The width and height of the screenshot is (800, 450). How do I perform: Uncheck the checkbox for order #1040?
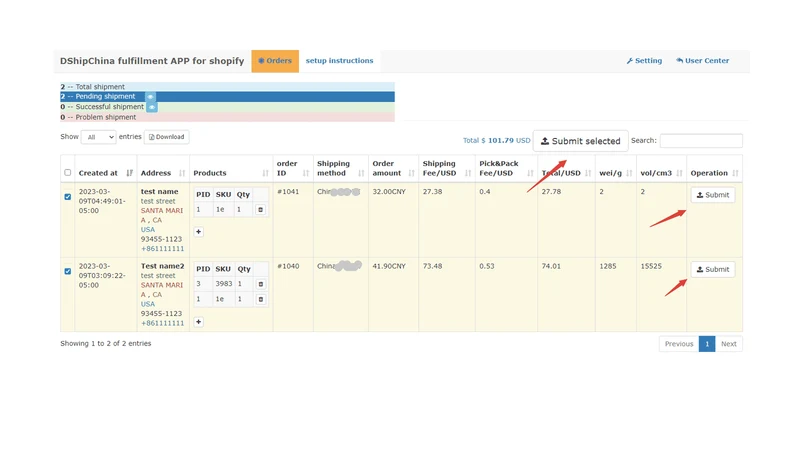click(x=68, y=271)
